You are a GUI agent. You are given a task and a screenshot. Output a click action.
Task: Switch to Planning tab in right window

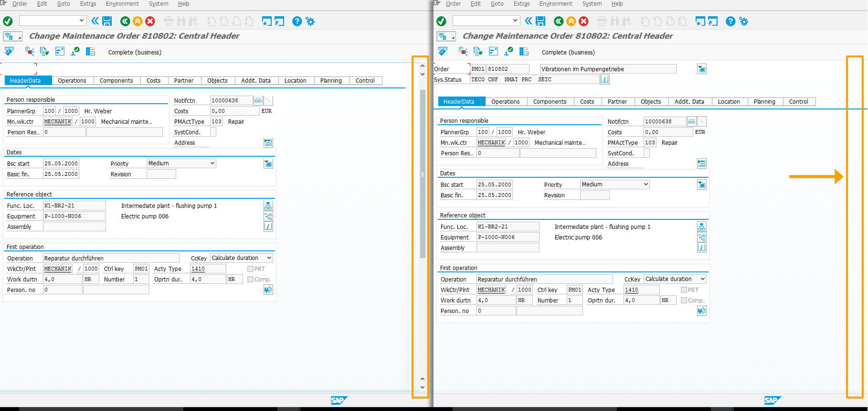(x=764, y=102)
